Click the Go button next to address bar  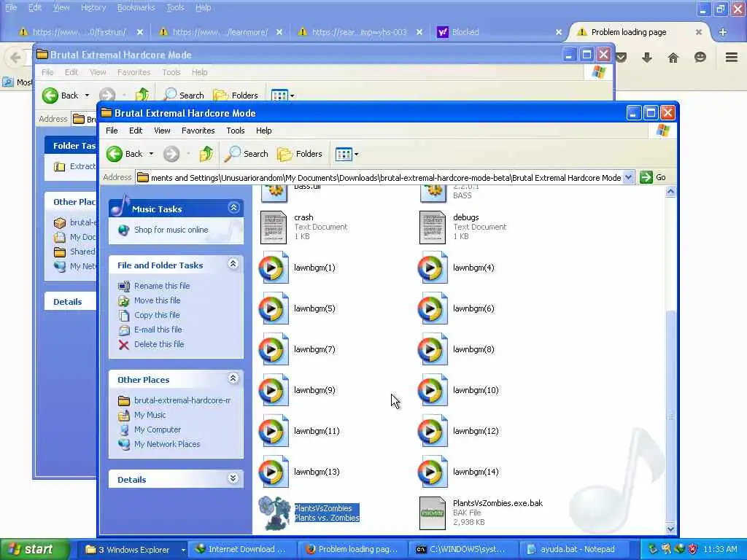(x=653, y=177)
